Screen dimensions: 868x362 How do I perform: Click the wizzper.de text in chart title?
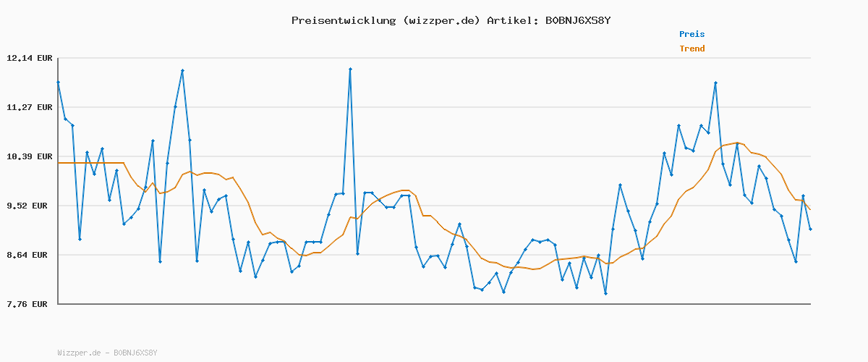click(x=440, y=20)
